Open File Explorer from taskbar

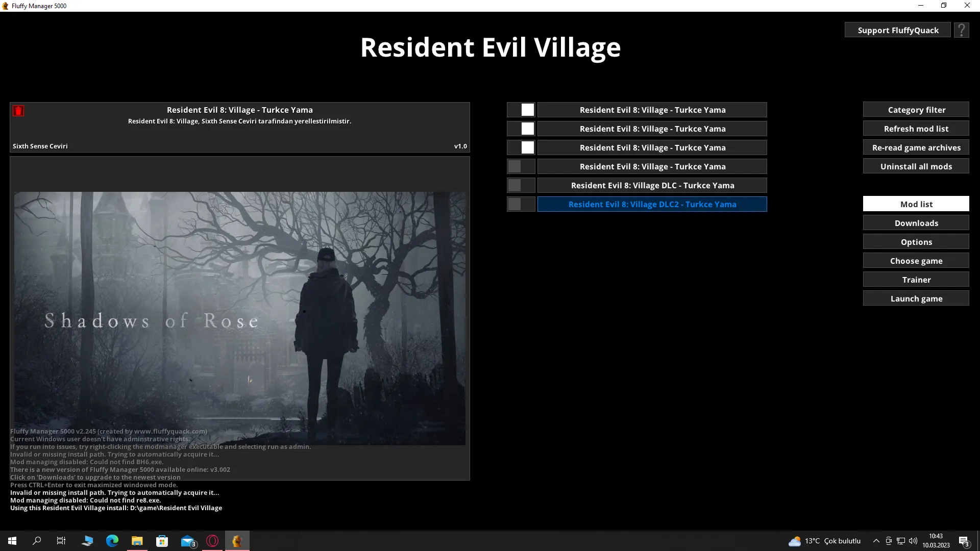pos(137,541)
